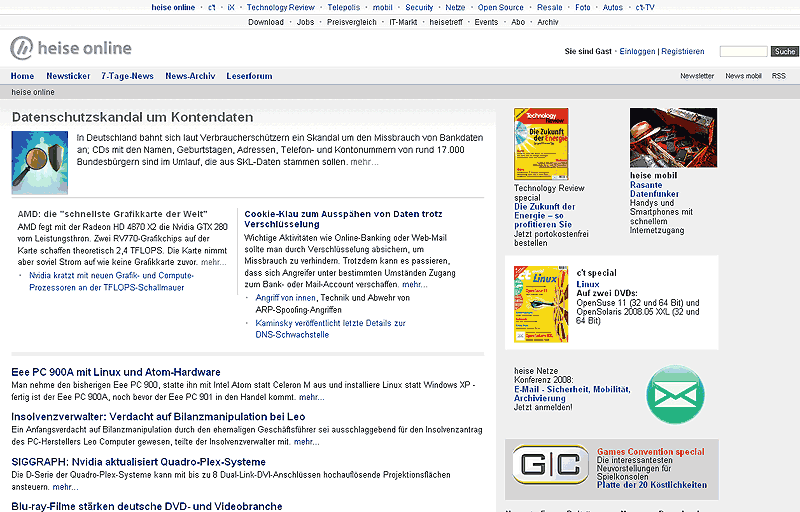Screen dimensions: 800x512
Task: Open the Games Convention special link
Action: (x=651, y=452)
